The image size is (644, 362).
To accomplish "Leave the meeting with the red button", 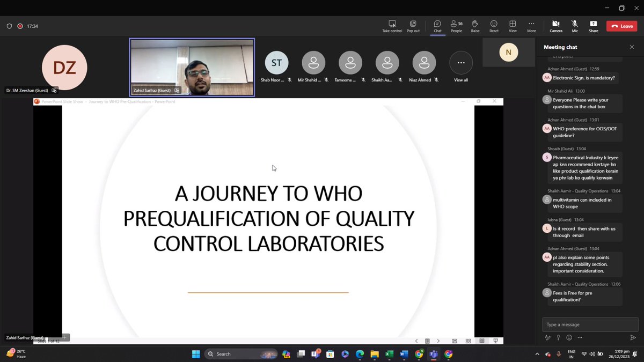I will tap(622, 26).
